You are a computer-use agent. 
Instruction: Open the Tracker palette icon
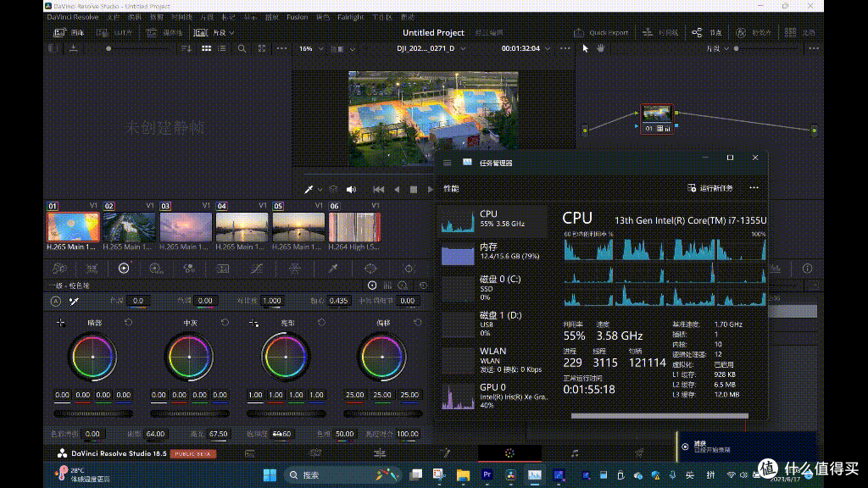(x=409, y=269)
